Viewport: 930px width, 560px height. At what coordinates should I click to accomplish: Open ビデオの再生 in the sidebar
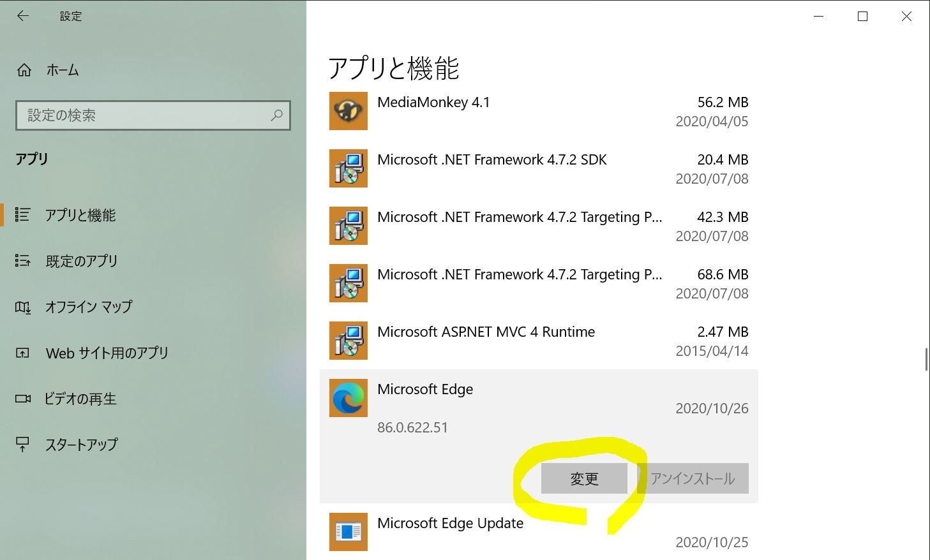[80, 399]
